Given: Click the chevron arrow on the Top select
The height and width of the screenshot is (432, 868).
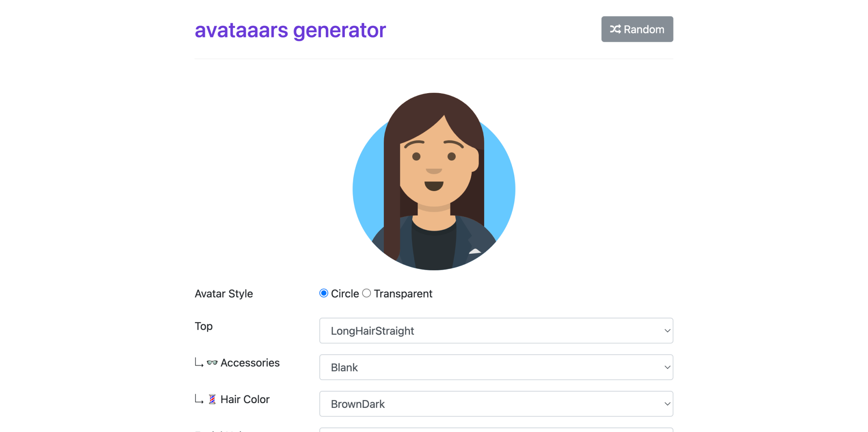Looking at the screenshot, I should 667,331.
